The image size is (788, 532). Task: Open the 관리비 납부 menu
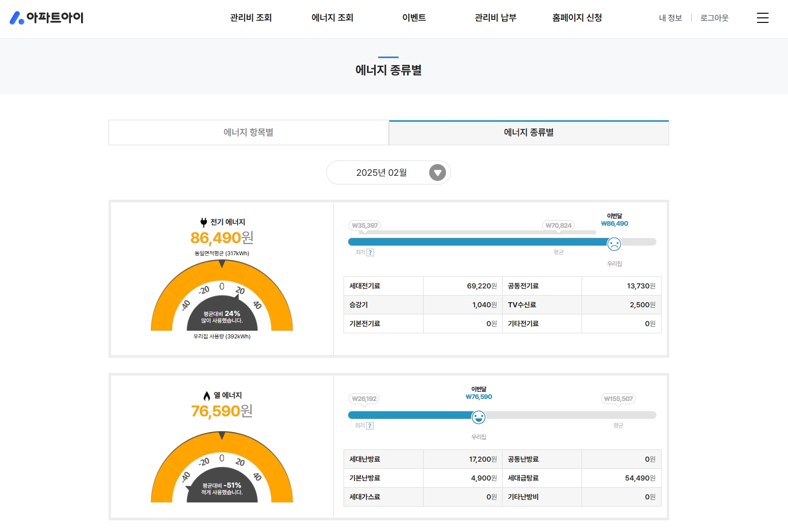[495, 18]
